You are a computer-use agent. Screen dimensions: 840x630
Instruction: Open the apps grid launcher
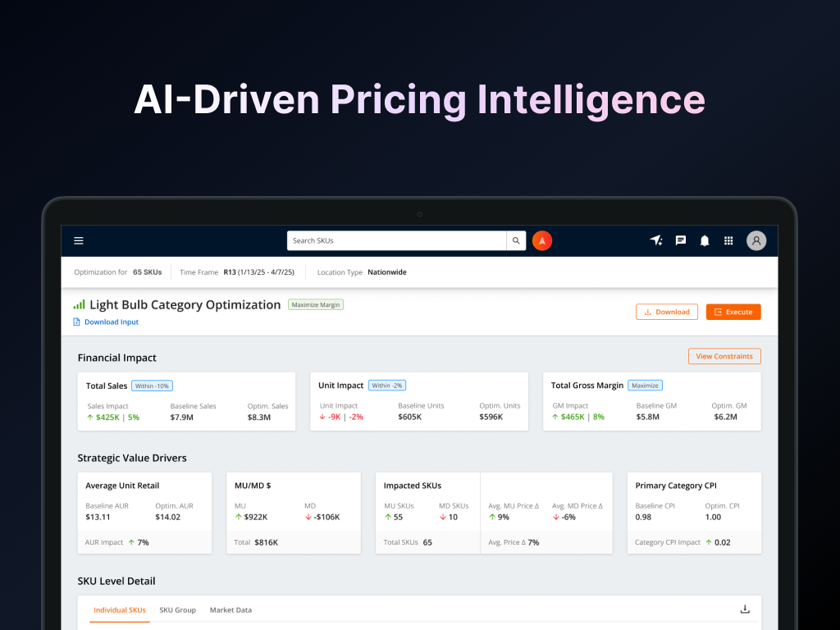(x=728, y=240)
